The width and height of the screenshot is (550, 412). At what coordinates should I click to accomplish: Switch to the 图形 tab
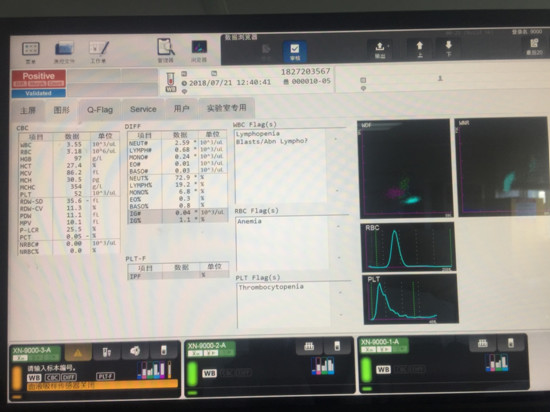(62, 110)
